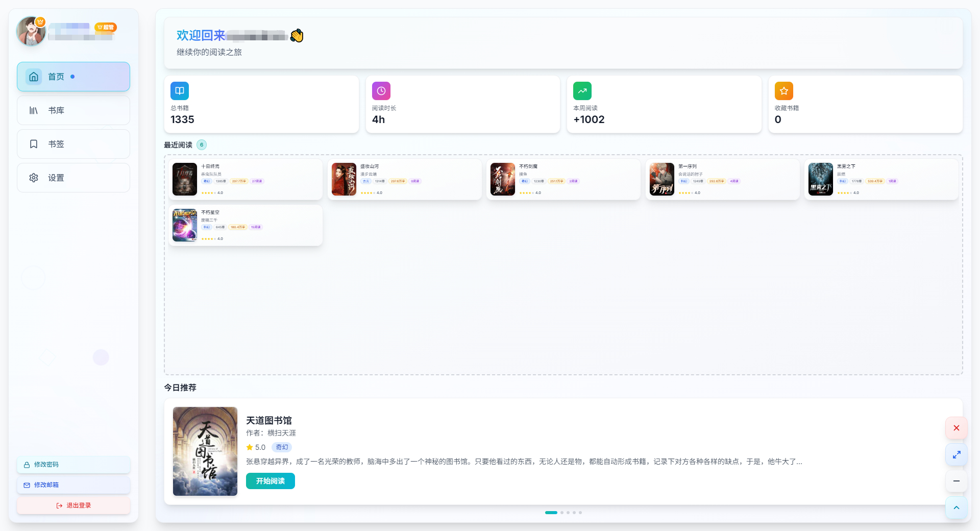Click the 开始阅读 button
Viewport: 980px width, 531px height.
point(271,481)
